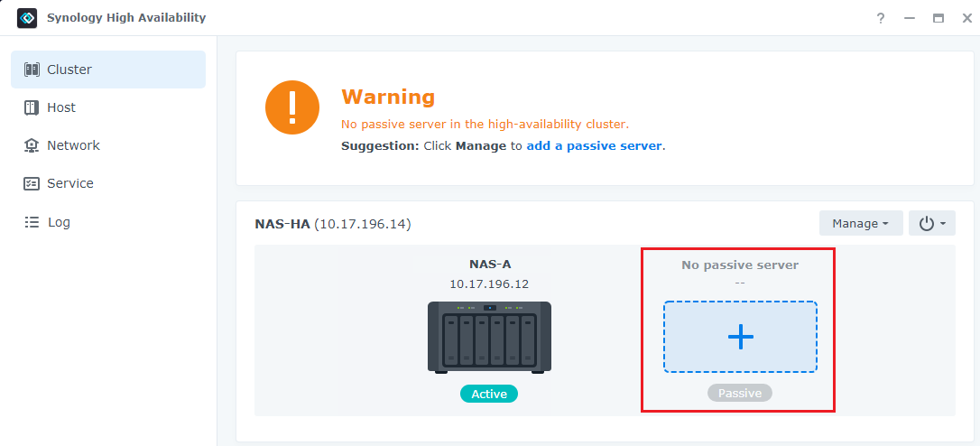Click the Service sidebar icon

32,183
